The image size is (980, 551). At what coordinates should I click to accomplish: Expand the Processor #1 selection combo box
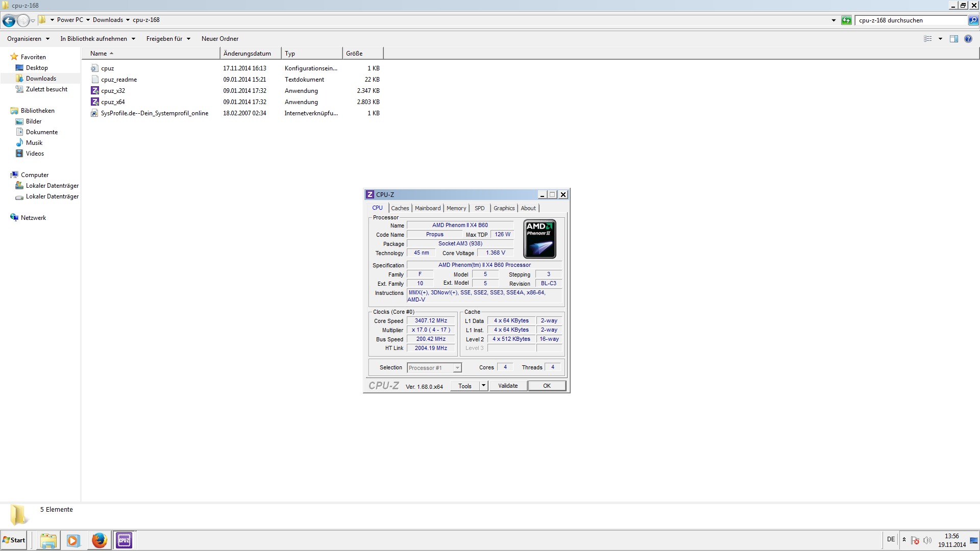pos(457,368)
